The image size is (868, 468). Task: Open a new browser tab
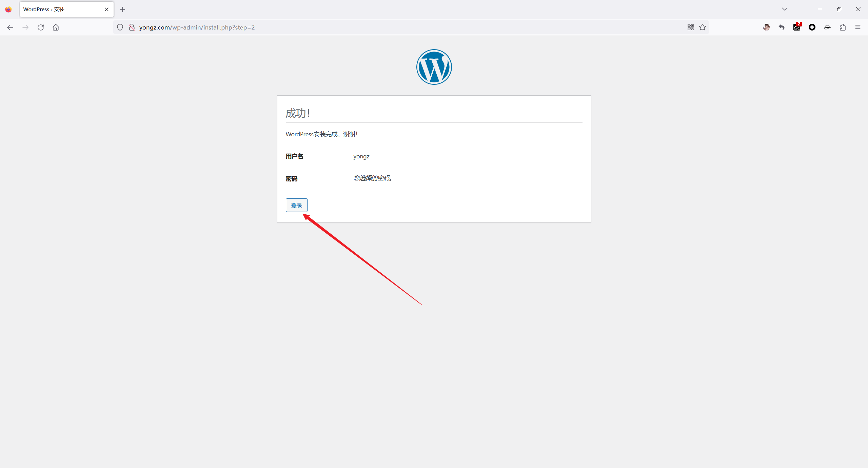pyautogui.click(x=123, y=9)
